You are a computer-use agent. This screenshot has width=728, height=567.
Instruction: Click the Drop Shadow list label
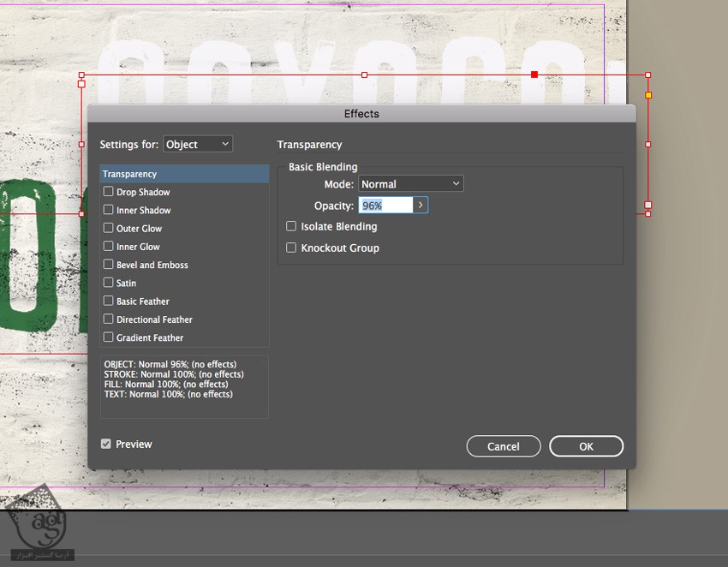click(143, 193)
